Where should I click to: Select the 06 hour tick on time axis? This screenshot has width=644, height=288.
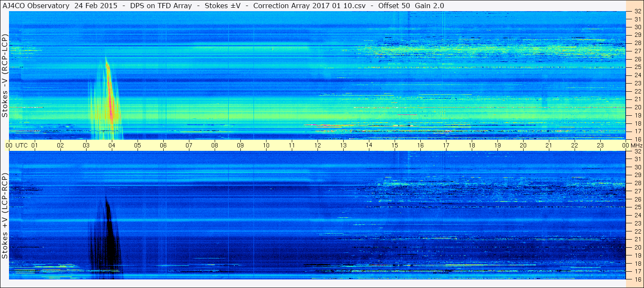pyautogui.click(x=163, y=145)
